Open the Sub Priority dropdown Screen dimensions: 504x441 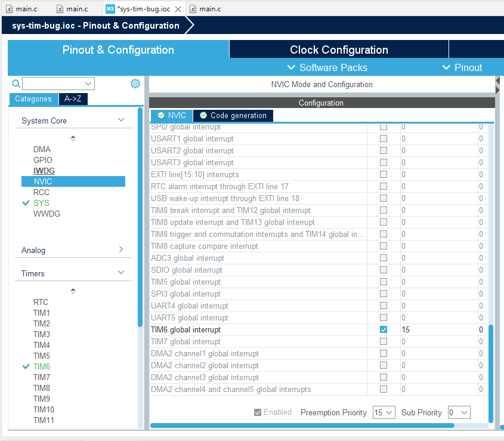(459, 412)
